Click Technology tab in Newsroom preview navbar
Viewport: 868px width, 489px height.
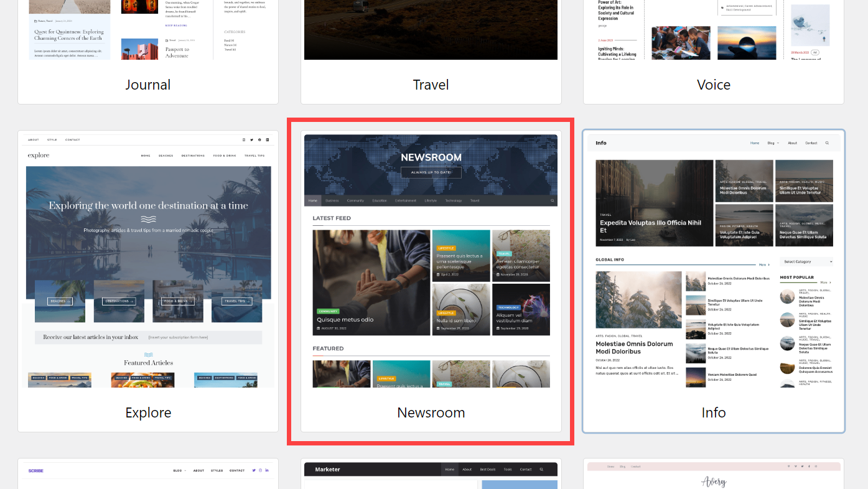[x=454, y=201]
